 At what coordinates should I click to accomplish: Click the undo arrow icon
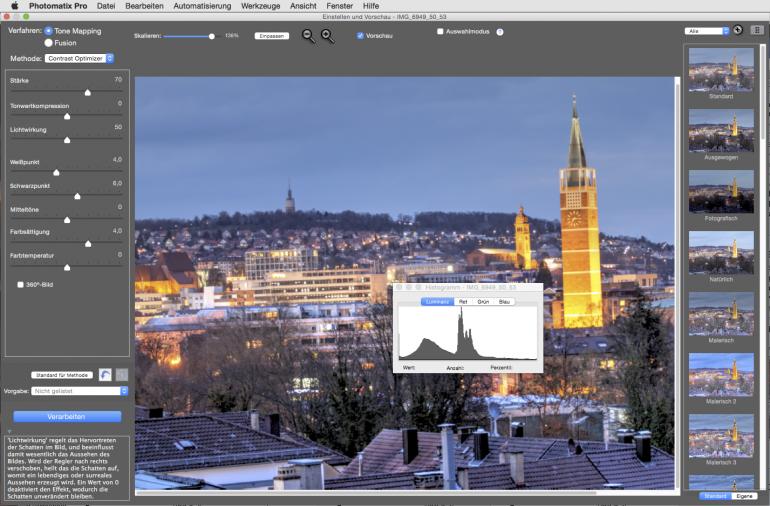pos(105,375)
